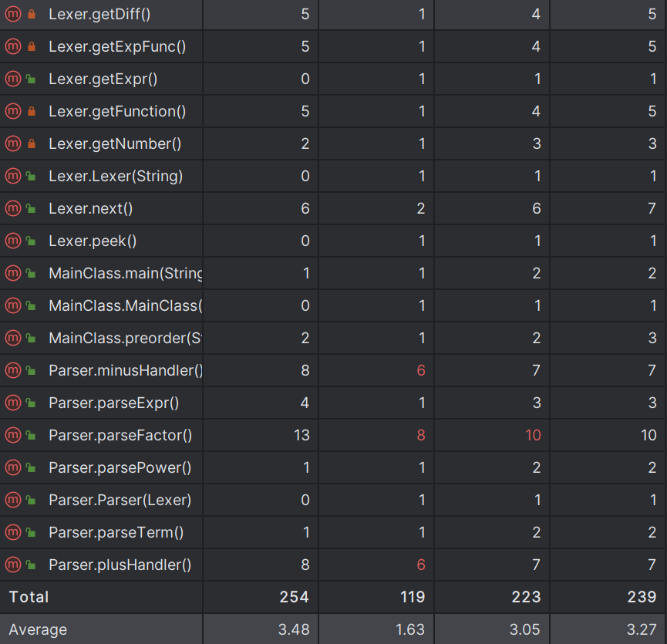The image size is (667, 644).
Task: Click public visibility icon of Parser.Parser(Lexer)
Action: (x=31, y=500)
